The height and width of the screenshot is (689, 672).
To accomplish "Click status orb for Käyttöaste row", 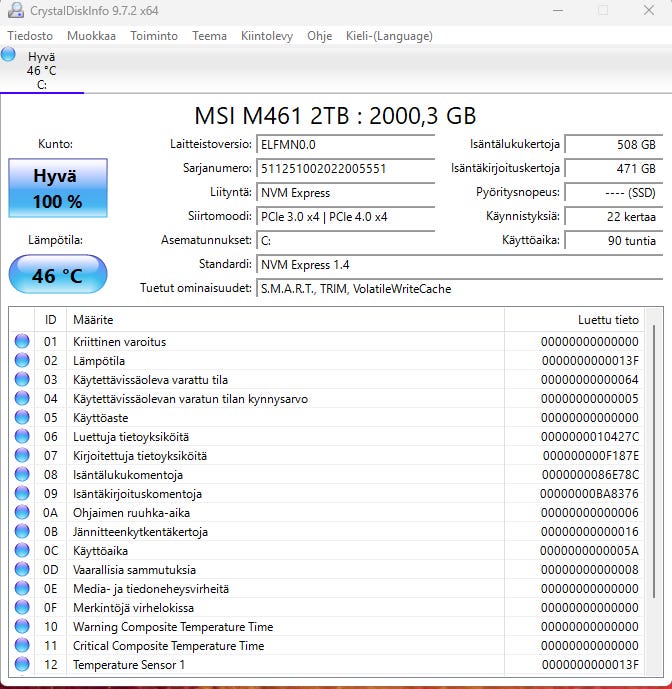I will [x=22, y=418].
